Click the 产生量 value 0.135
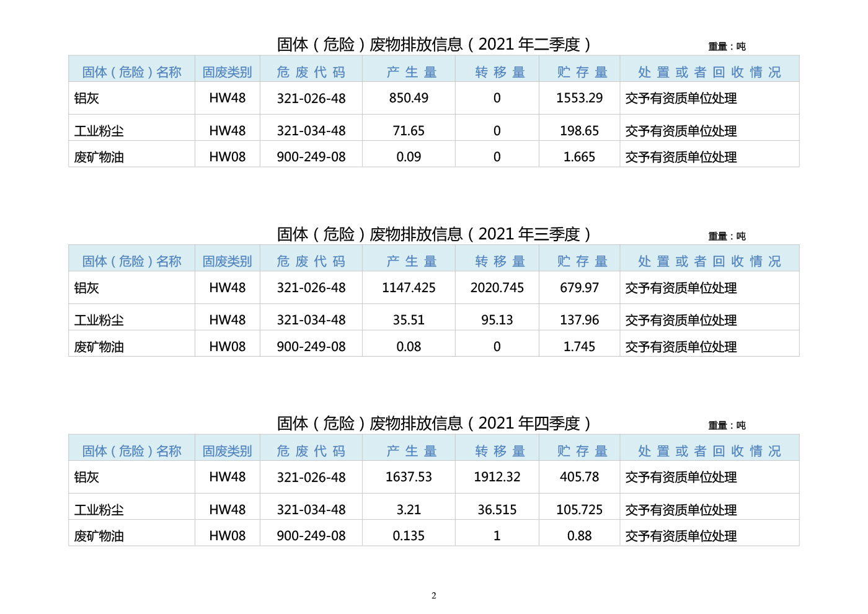The image size is (868, 614). tap(409, 536)
